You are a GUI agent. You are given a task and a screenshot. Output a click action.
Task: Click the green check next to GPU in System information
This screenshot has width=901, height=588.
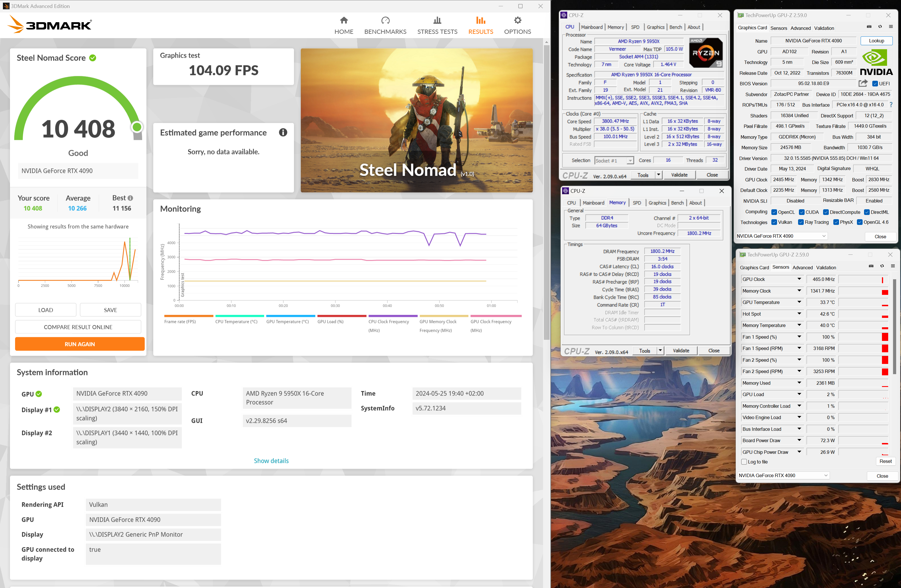point(39,394)
